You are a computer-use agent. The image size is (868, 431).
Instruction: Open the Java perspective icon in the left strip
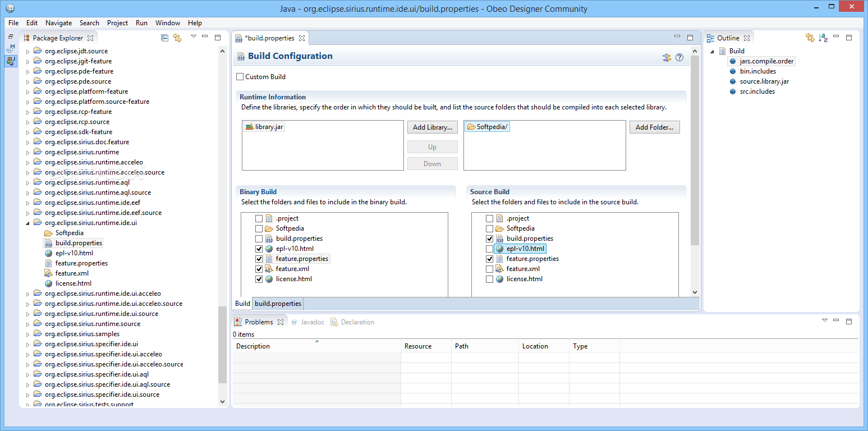11,61
